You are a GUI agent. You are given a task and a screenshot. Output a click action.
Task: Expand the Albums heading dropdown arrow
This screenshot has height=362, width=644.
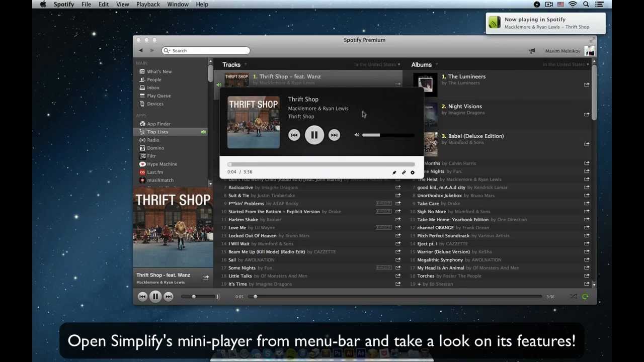click(x=437, y=65)
